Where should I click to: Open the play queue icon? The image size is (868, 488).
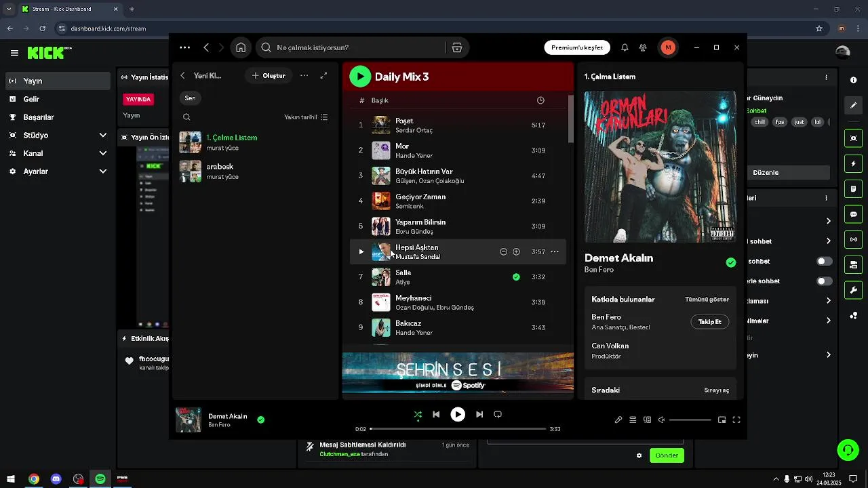[633, 420]
